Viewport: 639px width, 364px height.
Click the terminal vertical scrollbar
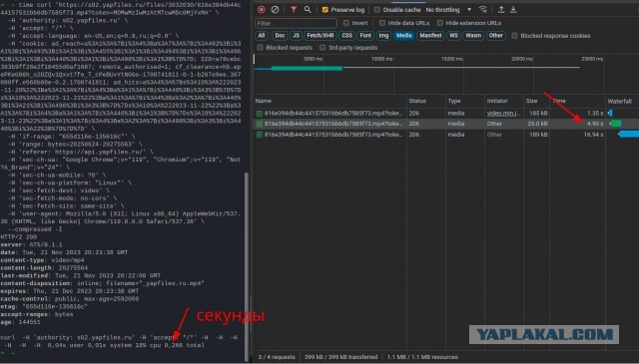[247, 266]
